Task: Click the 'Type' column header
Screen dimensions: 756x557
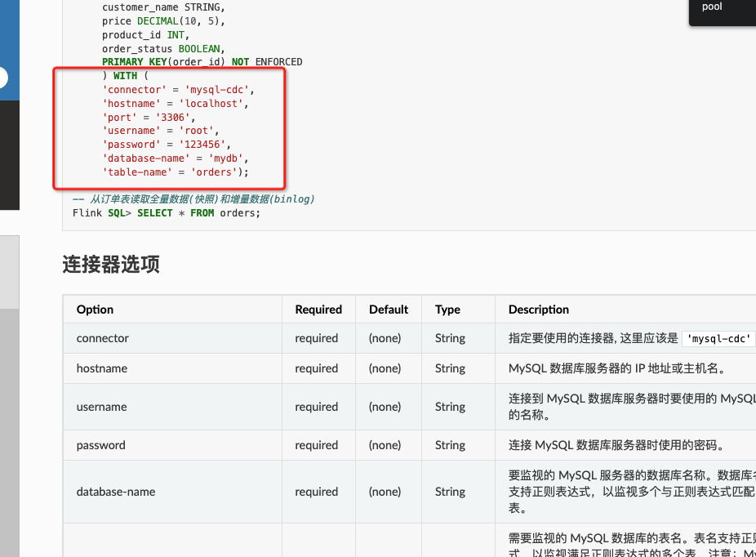Action: (x=447, y=310)
